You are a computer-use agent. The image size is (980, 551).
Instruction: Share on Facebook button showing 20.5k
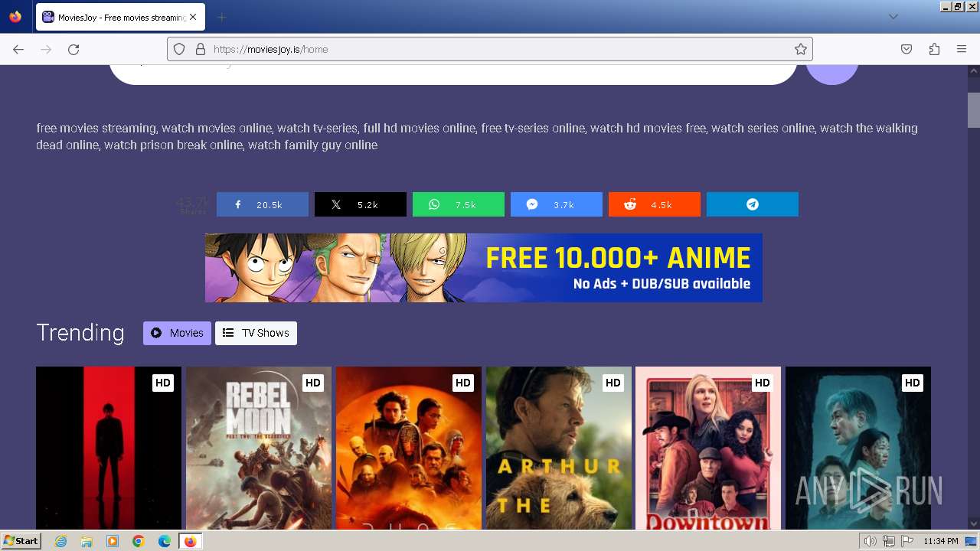[263, 204]
